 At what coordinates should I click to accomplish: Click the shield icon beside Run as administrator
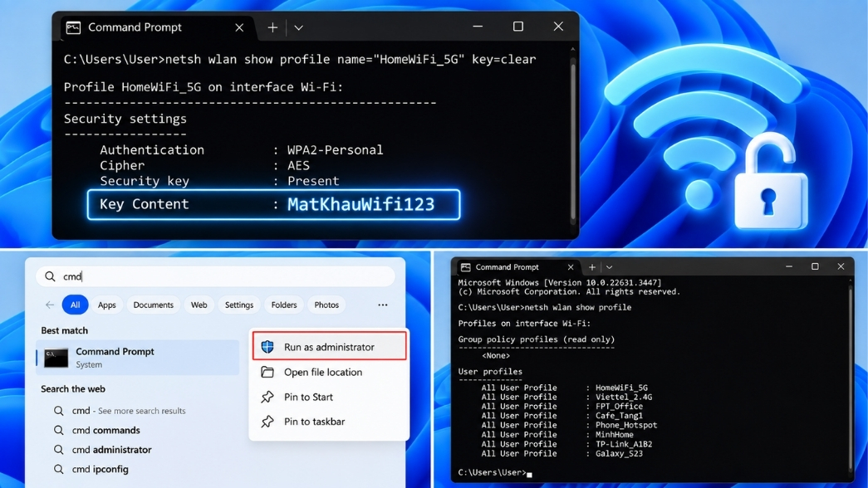point(267,347)
